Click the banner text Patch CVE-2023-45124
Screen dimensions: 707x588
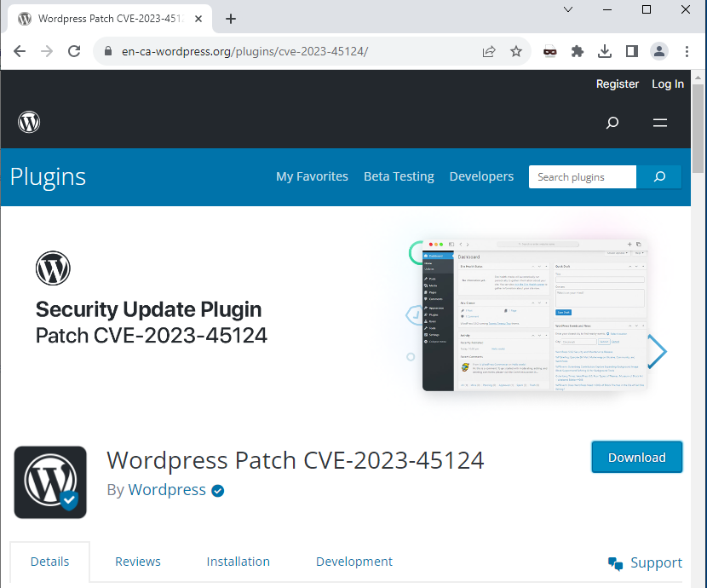point(152,336)
